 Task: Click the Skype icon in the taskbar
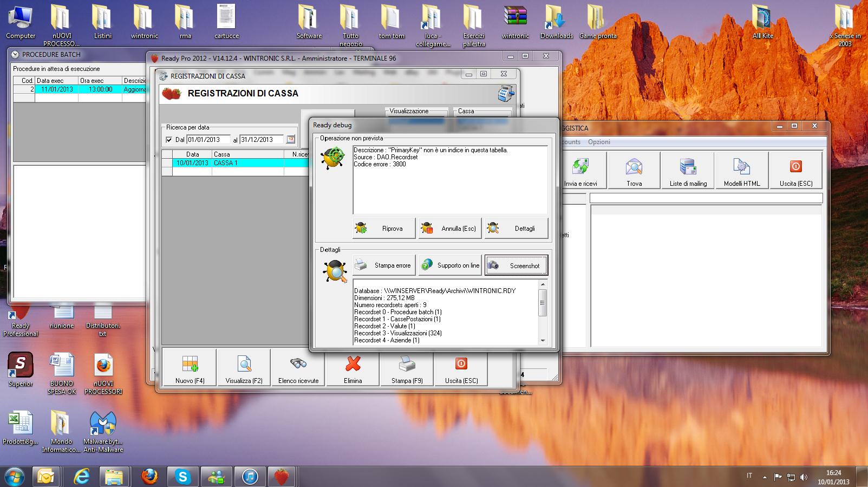[x=182, y=477]
